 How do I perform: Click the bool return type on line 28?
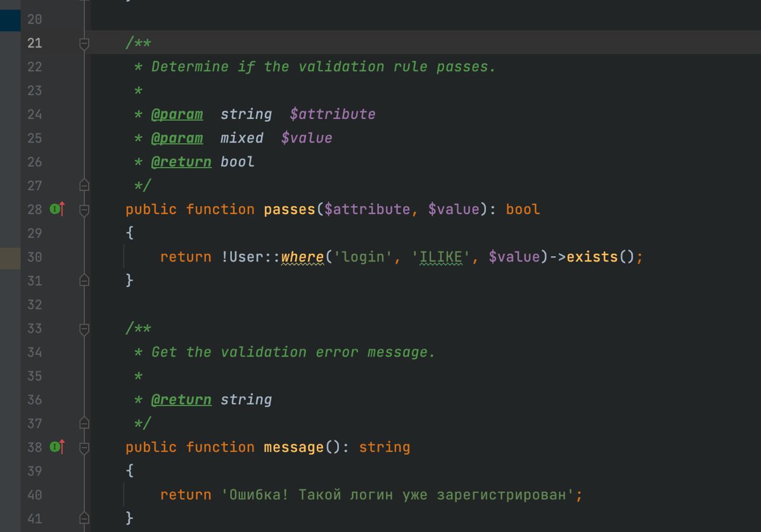pos(523,209)
